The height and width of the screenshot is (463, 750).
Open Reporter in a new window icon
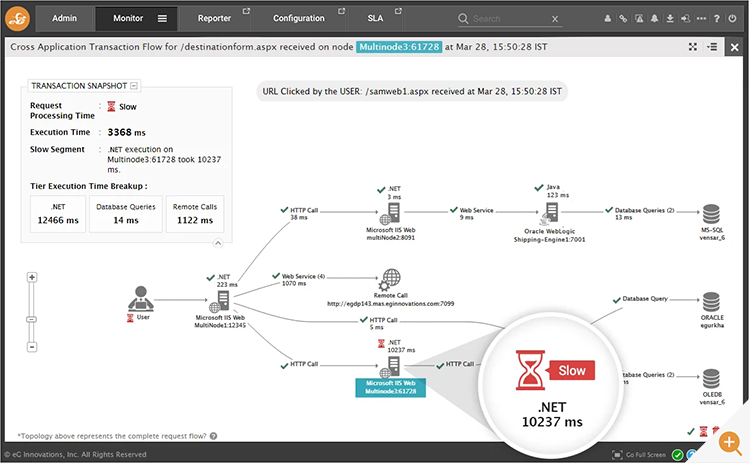click(x=246, y=11)
